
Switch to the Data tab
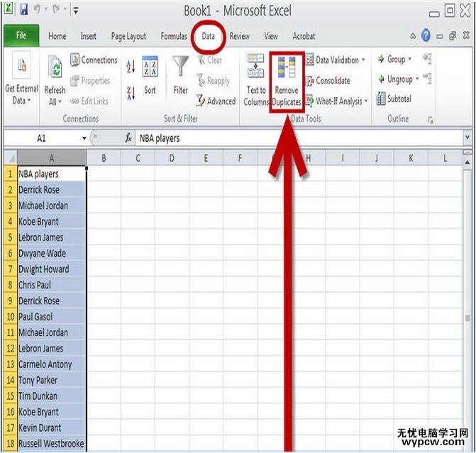[209, 36]
